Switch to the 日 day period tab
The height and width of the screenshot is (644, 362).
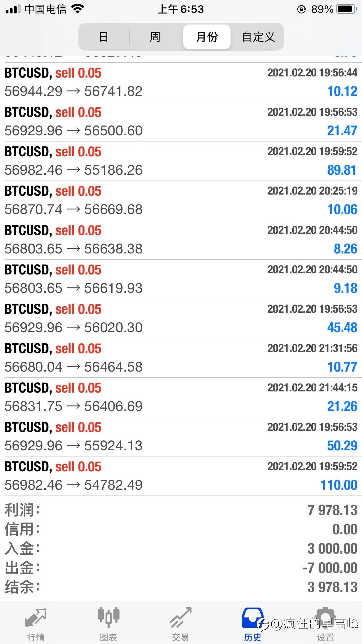104,37
